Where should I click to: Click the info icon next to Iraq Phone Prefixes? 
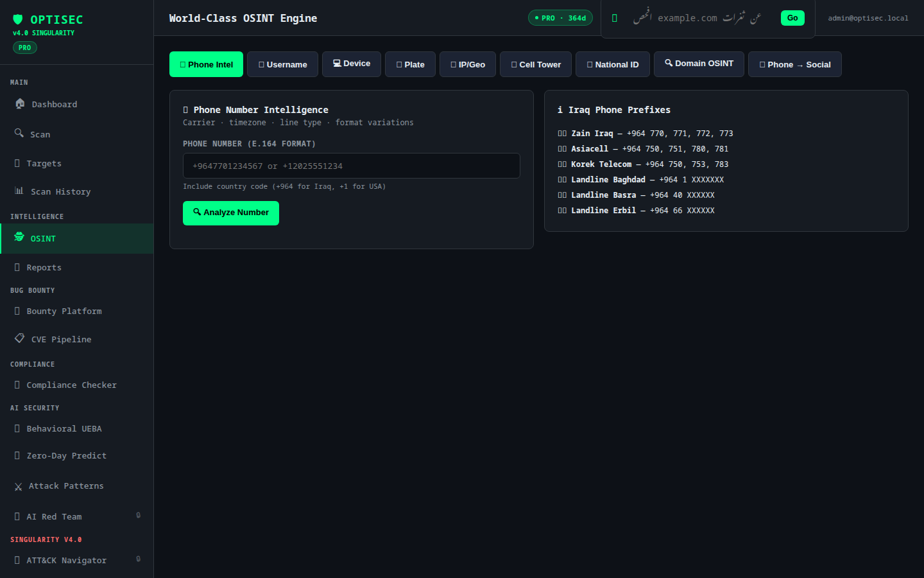tap(560, 110)
